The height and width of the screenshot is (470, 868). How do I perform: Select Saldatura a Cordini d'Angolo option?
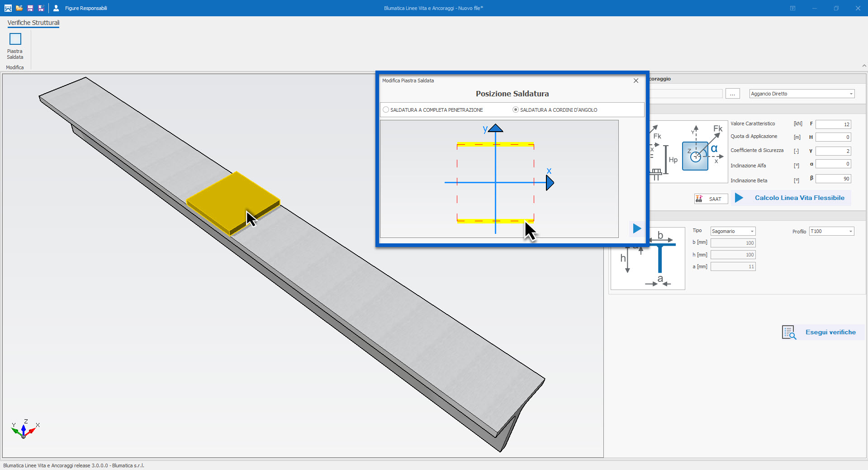click(x=515, y=110)
